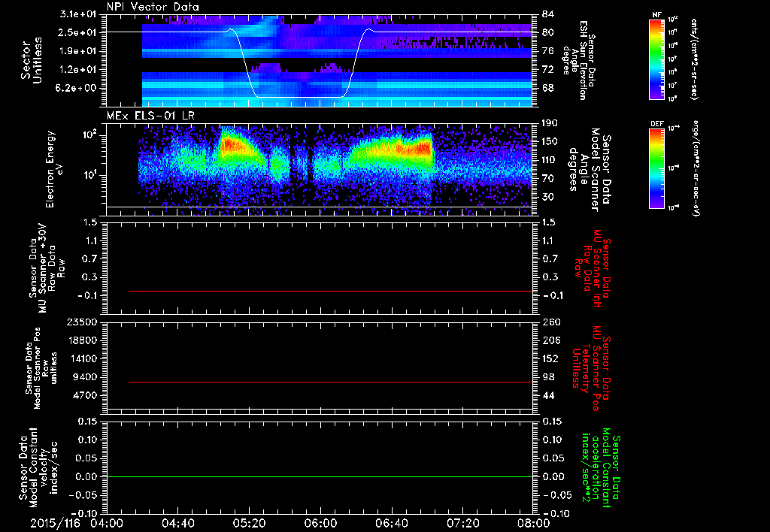The width and height of the screenshot is (770, 532).
Task: Click the "18800" scanner position tick value
Action: [x=81, y=340]
